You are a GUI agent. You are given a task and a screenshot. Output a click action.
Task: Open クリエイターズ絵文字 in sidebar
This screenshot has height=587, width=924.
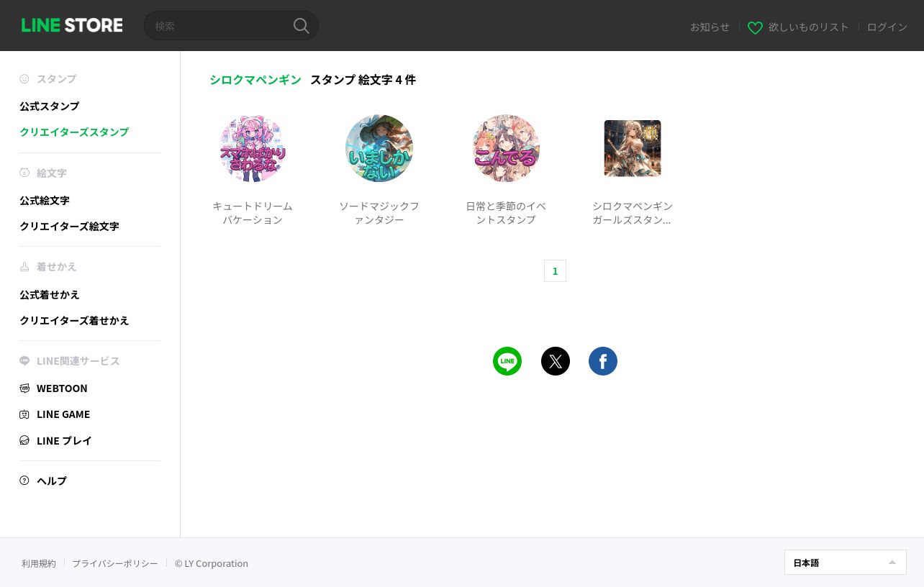coord(69,226)
